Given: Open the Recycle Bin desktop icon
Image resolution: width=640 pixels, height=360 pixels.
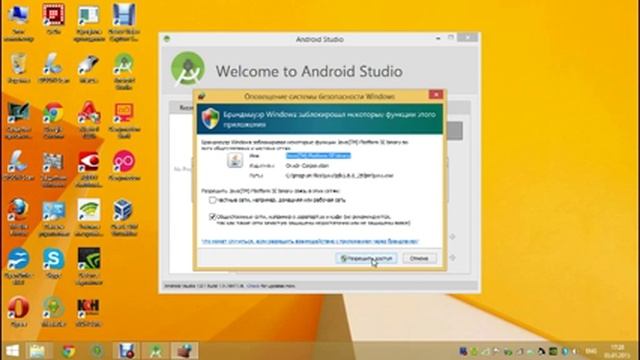Looking at the screenshot, I should click(18, 68).
